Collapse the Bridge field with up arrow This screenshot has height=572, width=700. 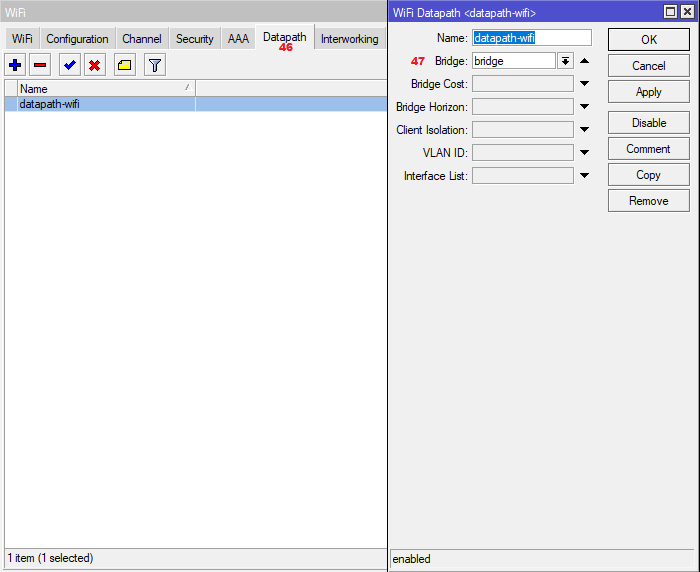pos(584,61)
